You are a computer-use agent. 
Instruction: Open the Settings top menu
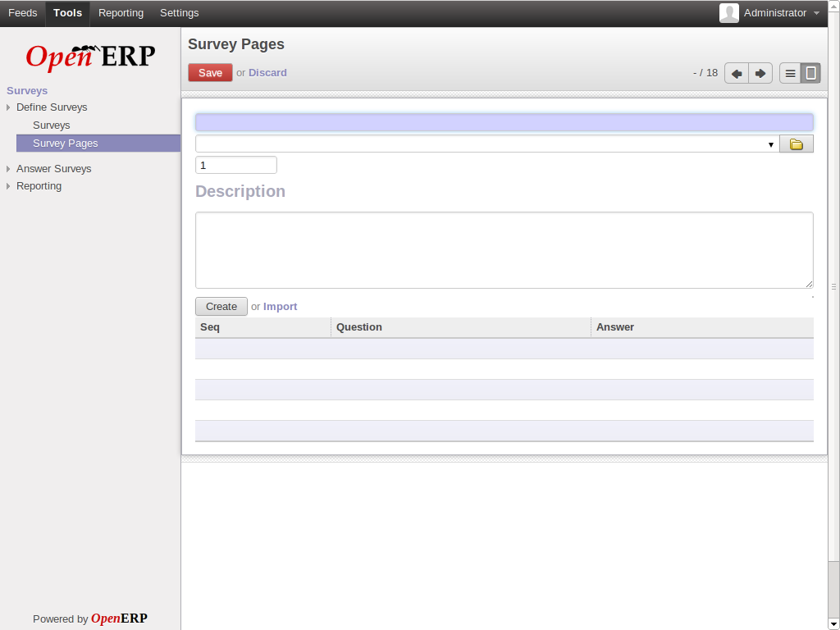(179, 13)
